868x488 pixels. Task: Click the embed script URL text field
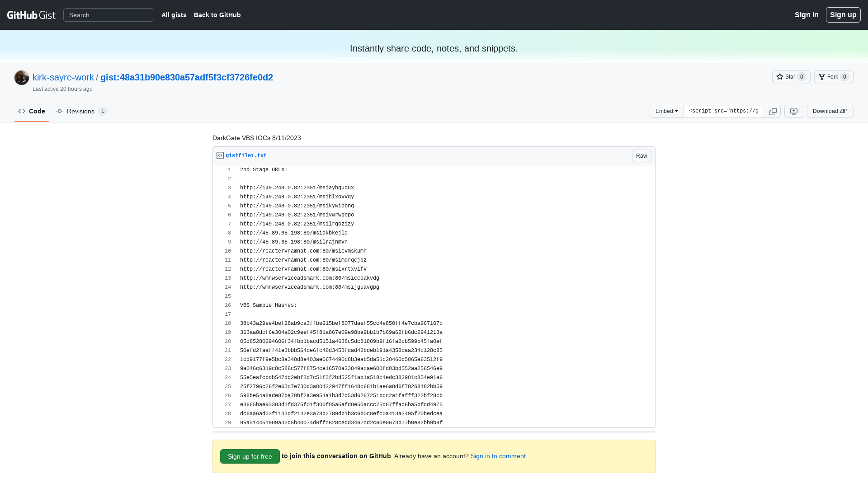click(724, 111)
